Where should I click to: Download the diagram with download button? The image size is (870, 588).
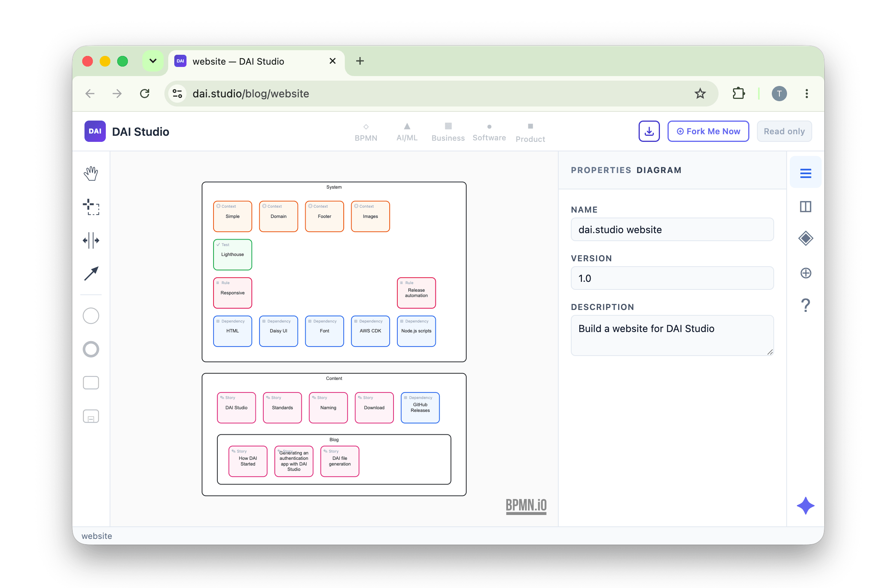(x=649, y=131)
